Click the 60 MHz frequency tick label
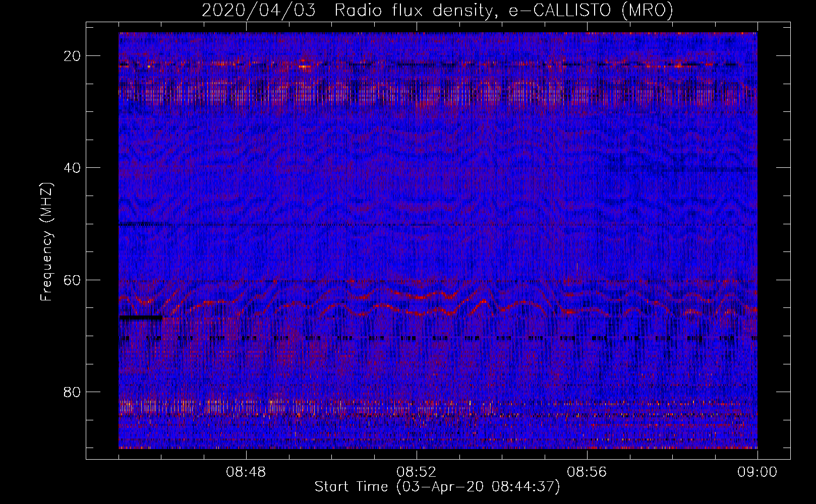 pyautogui.click(x=73, y=280)
